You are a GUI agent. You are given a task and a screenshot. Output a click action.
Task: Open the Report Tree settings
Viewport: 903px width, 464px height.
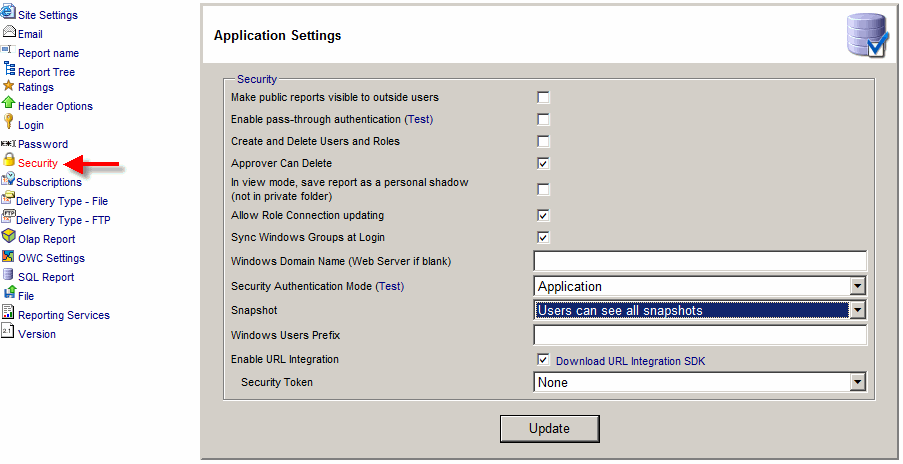tap(47, 72)
